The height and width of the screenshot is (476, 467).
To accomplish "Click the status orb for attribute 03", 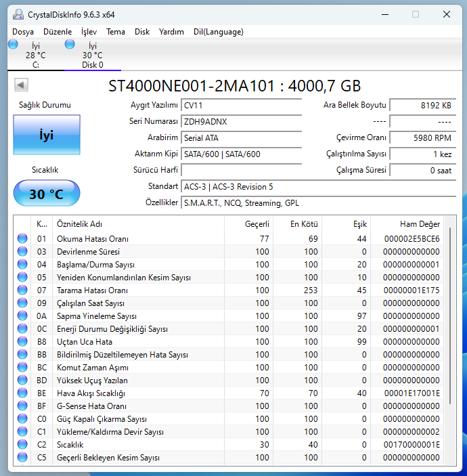I will [x=22, y=251].
